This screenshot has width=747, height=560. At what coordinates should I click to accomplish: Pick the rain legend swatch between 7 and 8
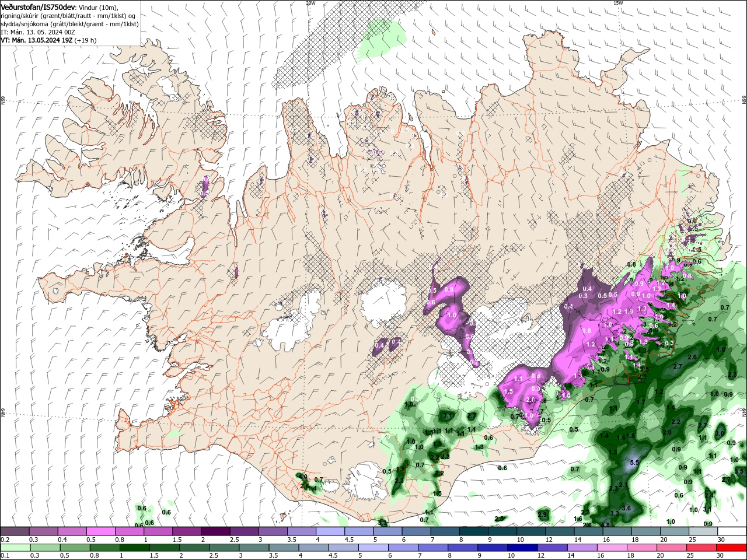coord(433,548)
